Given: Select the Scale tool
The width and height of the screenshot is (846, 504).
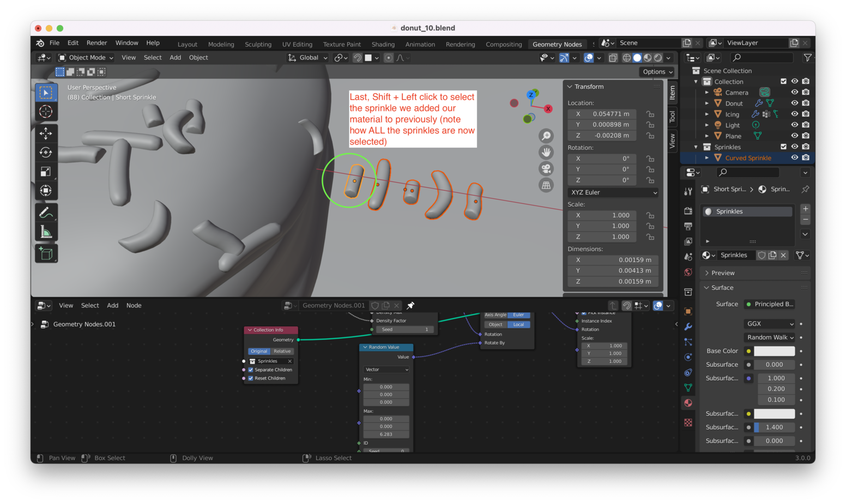Looking at the screenshot, I should pos(46,172).
